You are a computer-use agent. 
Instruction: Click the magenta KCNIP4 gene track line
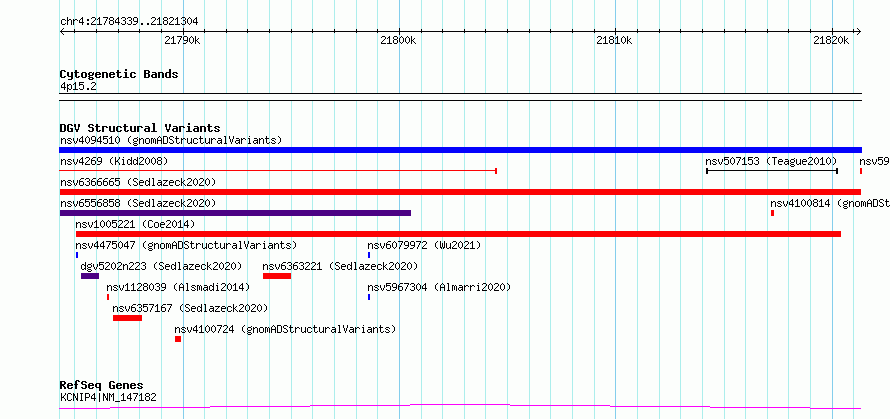point(460,406)
